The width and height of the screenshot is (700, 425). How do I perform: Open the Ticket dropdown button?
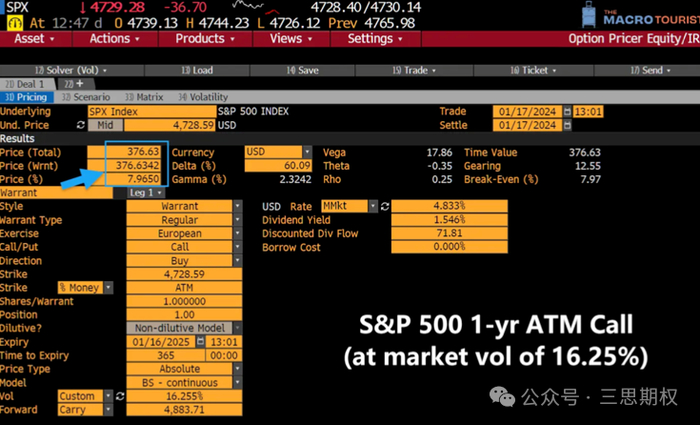coord(533,71)
